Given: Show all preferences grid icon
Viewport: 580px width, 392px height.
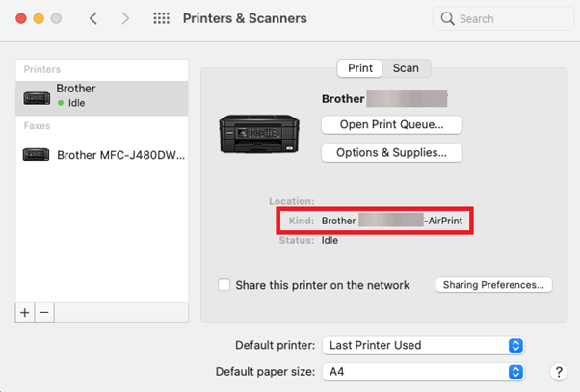Looking at the screenshot, I should (x=161, y=18).
